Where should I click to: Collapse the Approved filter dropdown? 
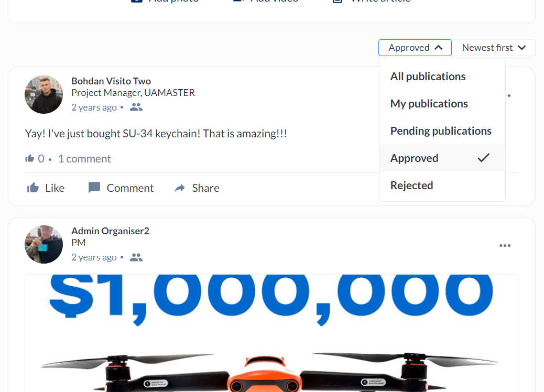415,48
